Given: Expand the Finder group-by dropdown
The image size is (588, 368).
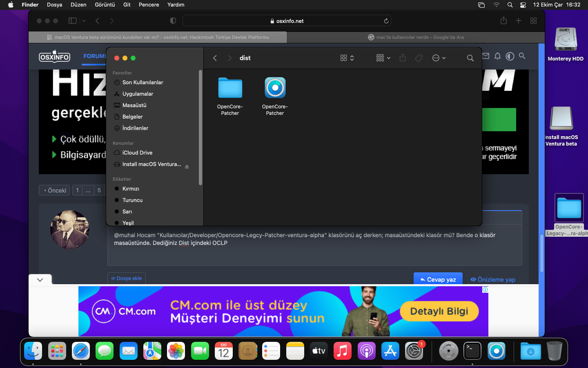Looking at the screenshot, I should tap(383, 58).
